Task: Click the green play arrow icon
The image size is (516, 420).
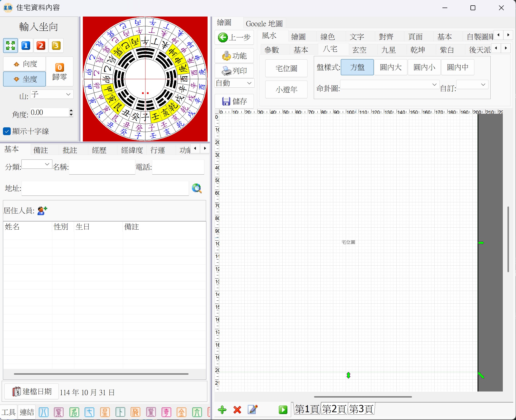Action: point(283,410)
